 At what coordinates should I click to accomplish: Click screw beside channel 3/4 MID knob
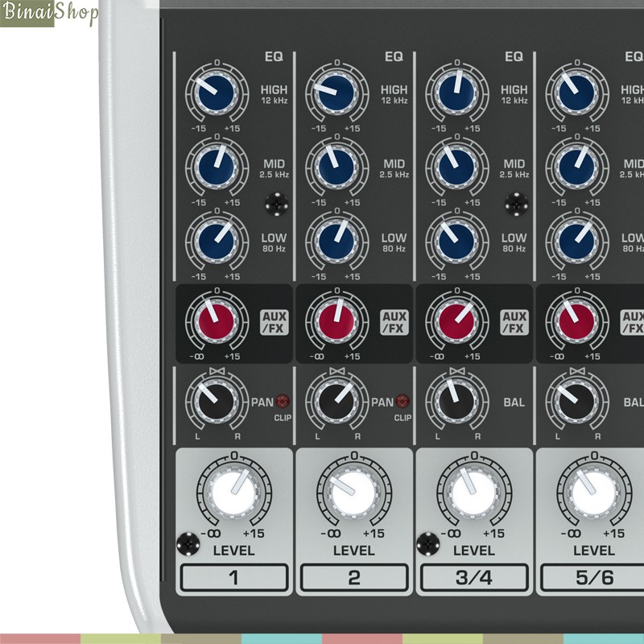516,204
